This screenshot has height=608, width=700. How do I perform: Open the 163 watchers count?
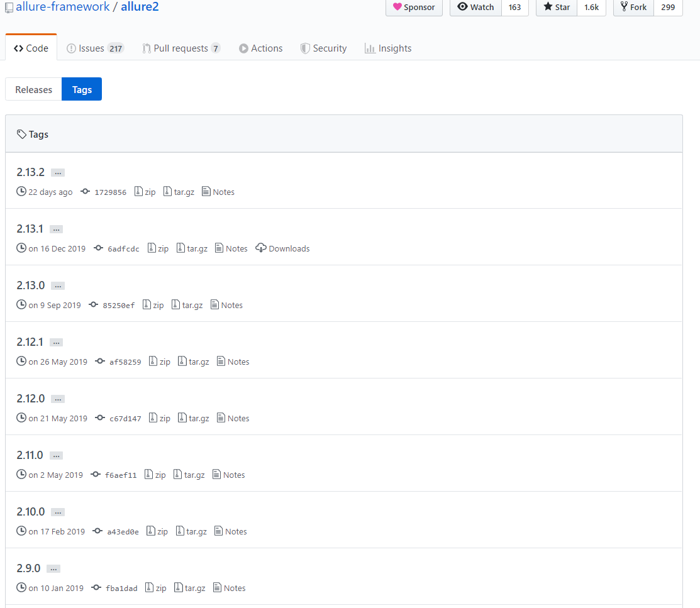pos(514,7)
